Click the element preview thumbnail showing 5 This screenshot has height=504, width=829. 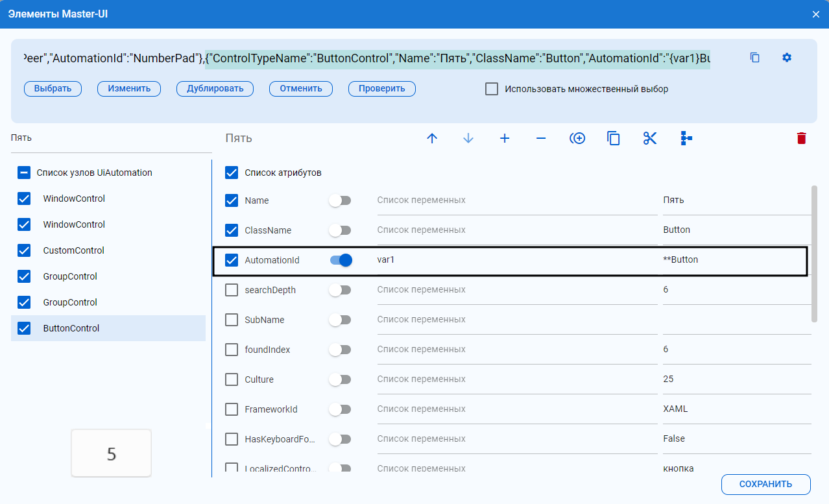pyautogui.click(x=111, y=453)
